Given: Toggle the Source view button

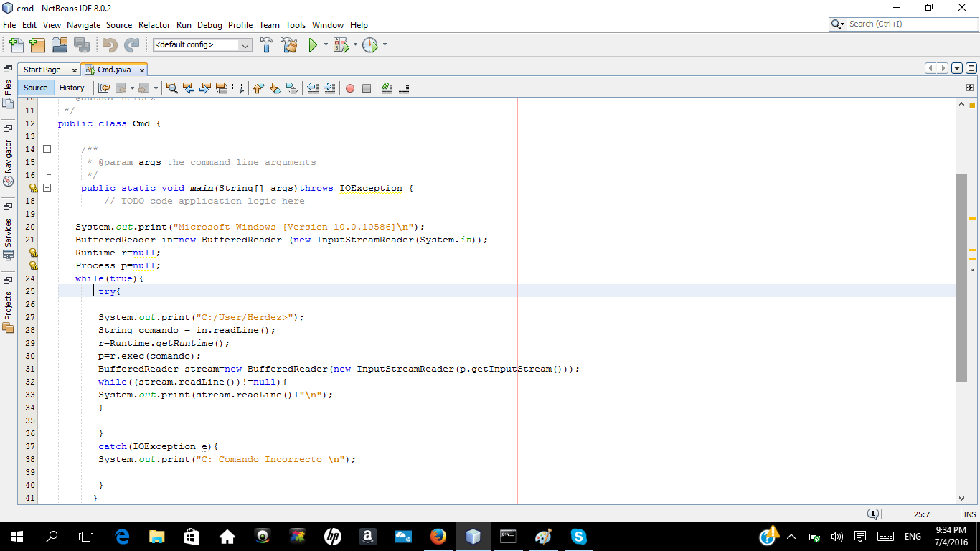Looking at the screenshot, I should click(36, 88).
